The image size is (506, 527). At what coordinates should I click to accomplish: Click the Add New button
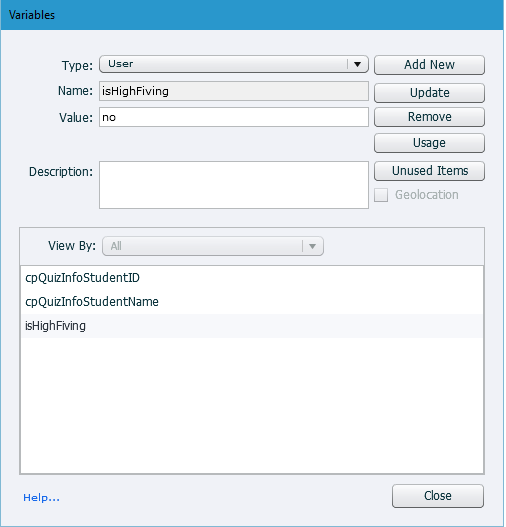tap(429, 65)
